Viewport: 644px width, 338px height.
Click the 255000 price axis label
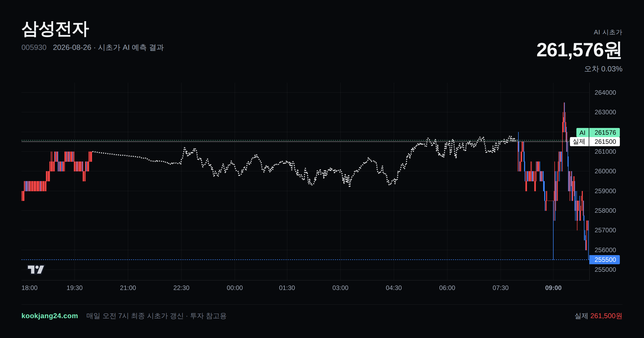pos(605,270)
